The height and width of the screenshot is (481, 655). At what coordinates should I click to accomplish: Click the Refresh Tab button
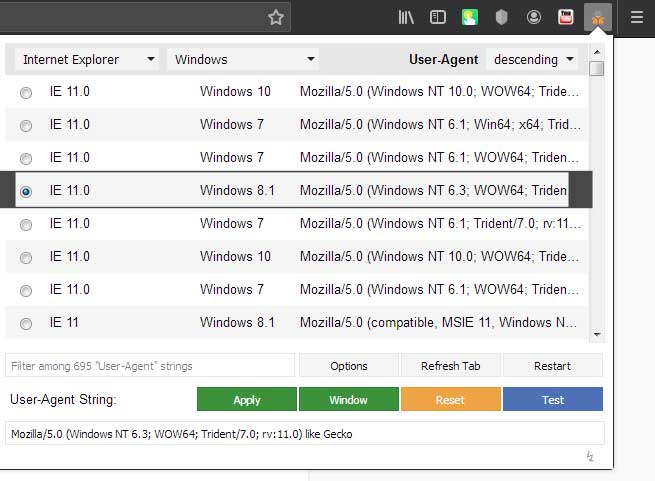(450, 366)
